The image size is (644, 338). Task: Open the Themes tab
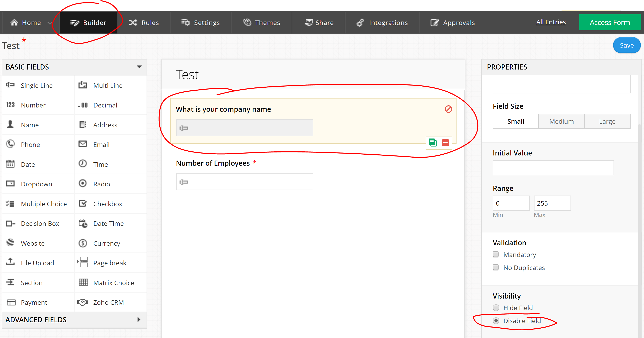pos(262,23)
